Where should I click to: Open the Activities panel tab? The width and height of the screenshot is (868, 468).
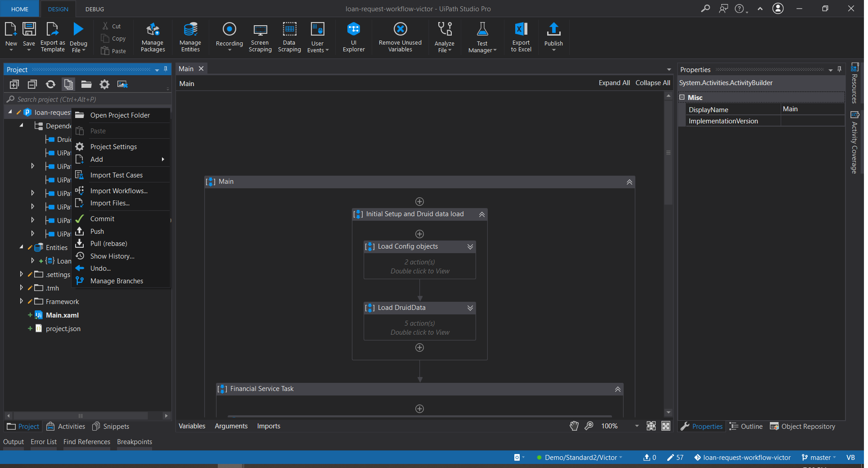(66, 427)
